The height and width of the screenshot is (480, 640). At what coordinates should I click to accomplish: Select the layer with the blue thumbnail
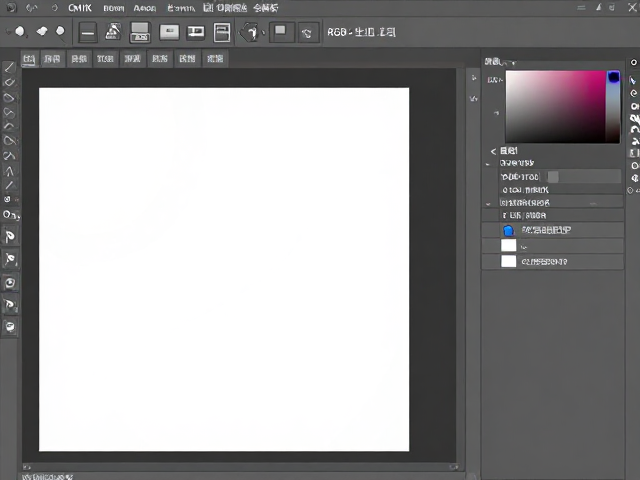pyautogui.click(x=553, y=230)
